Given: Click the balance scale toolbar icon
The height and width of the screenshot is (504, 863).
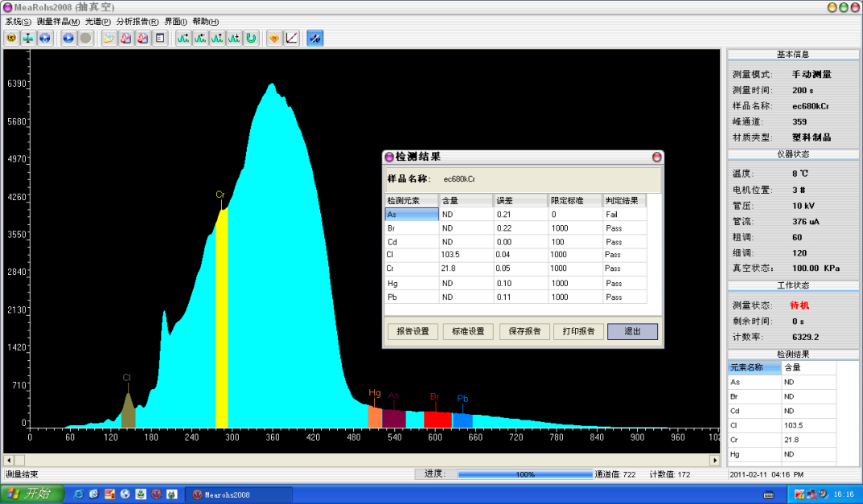Looking at the screenshot, I should pos(28,38).
